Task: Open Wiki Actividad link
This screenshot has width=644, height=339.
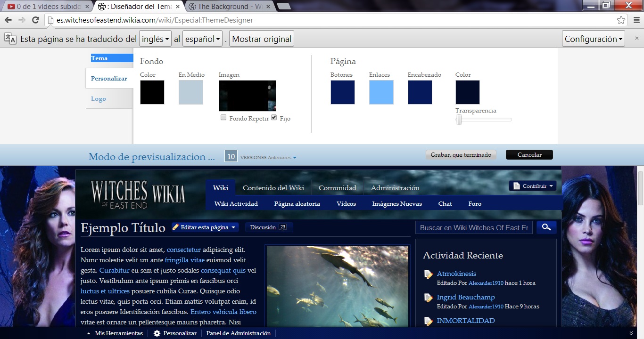Action: (x=236, y=204)
